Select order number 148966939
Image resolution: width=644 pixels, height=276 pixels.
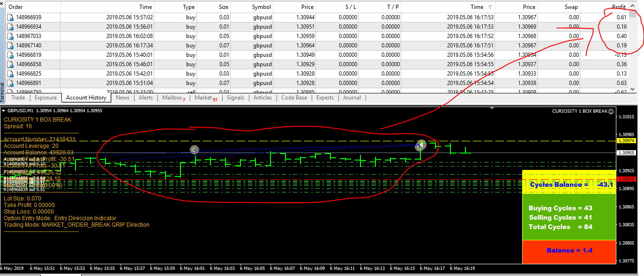(29, 17)
